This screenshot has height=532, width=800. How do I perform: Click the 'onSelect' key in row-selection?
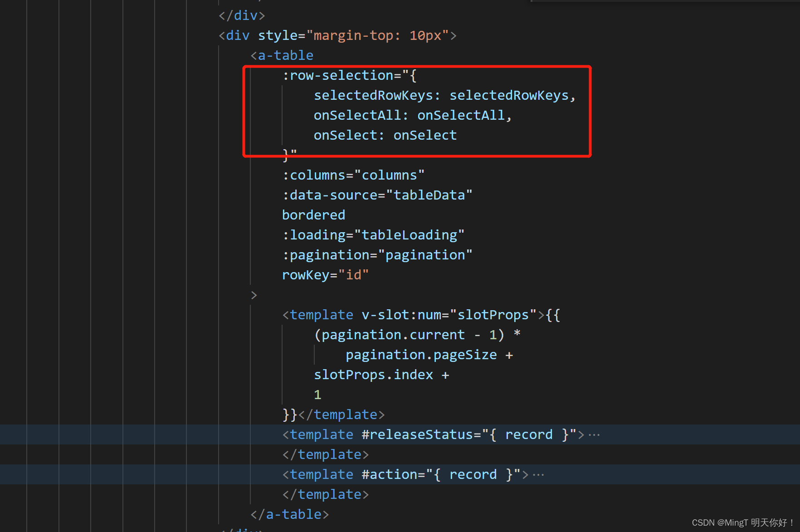click(x=346, y=135)
